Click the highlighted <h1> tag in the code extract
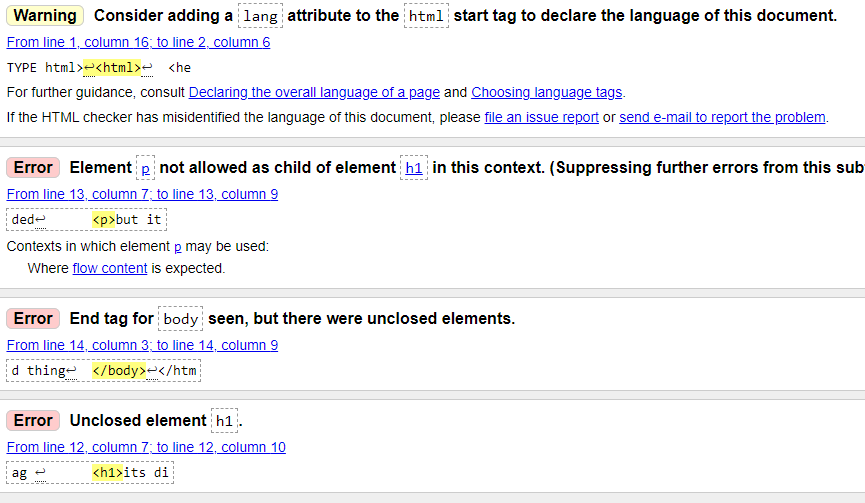Image resolution: width=865 pixels, height=503 pixels. coord(106,472)
